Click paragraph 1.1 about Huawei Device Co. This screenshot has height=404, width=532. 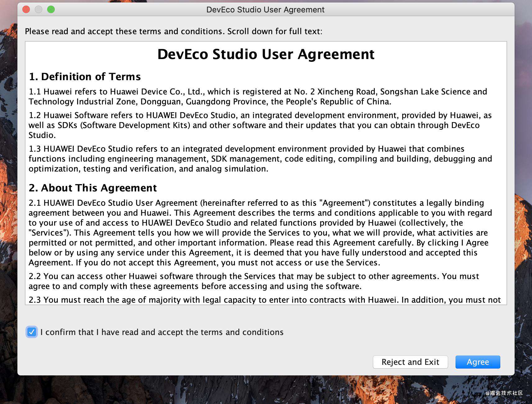tap(258, 97)
